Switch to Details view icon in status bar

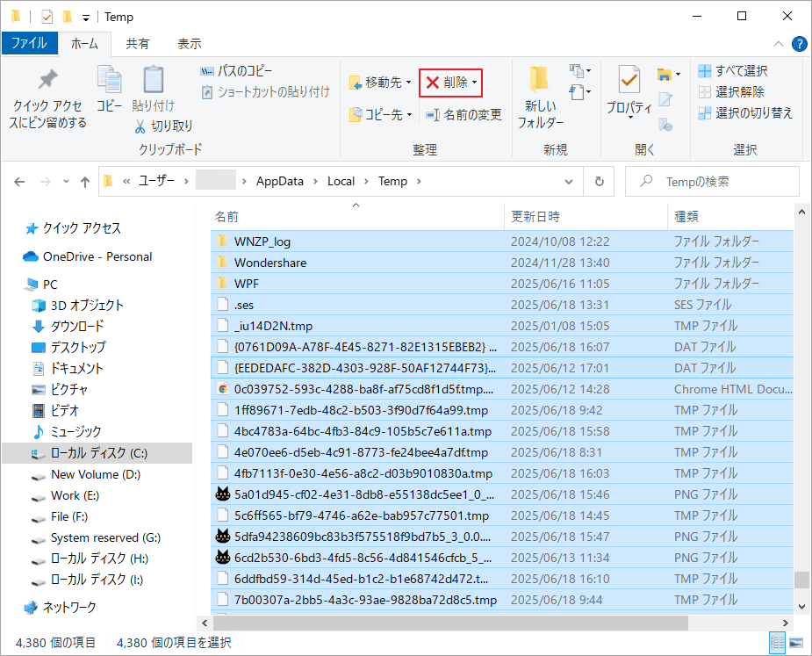tap(777, 643)
